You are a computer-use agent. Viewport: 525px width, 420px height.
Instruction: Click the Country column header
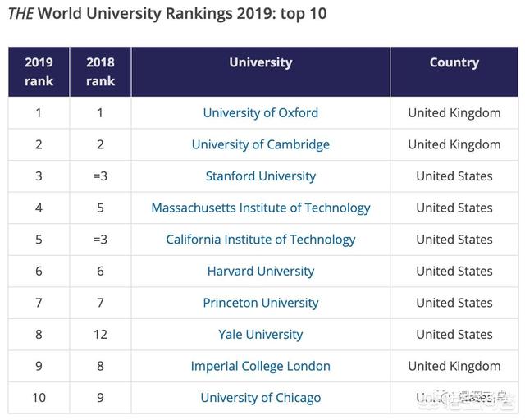point(454,62)
